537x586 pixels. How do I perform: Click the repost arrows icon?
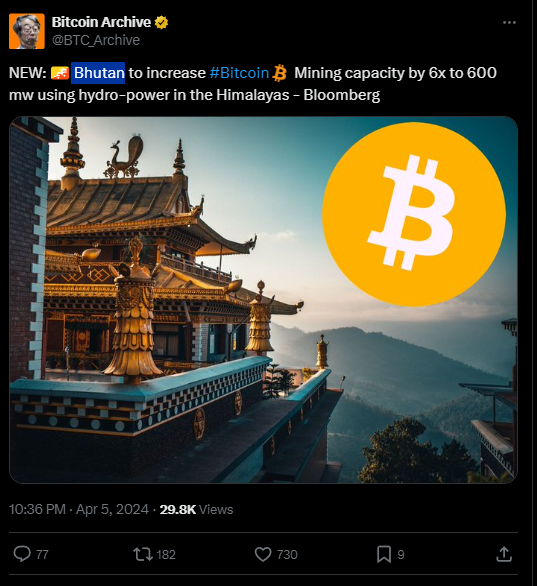point(143,554)
